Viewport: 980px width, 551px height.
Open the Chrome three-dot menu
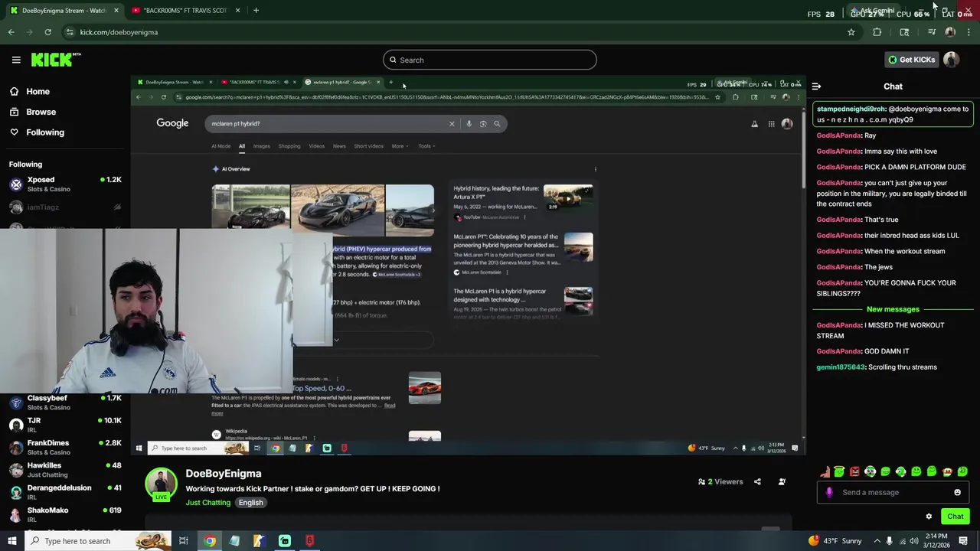pyautogui.click(x=969, y=32)
